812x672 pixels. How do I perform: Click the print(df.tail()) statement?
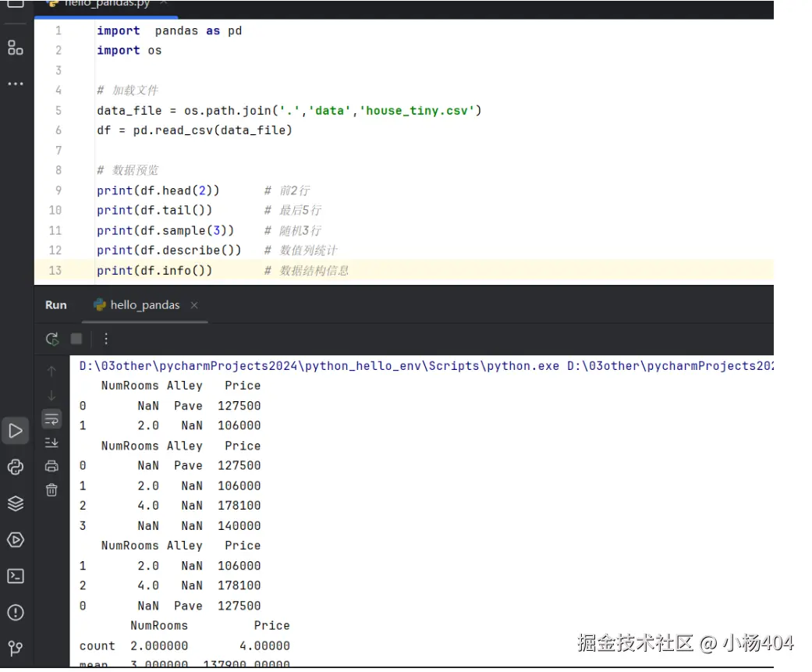[x=154, y=211]
